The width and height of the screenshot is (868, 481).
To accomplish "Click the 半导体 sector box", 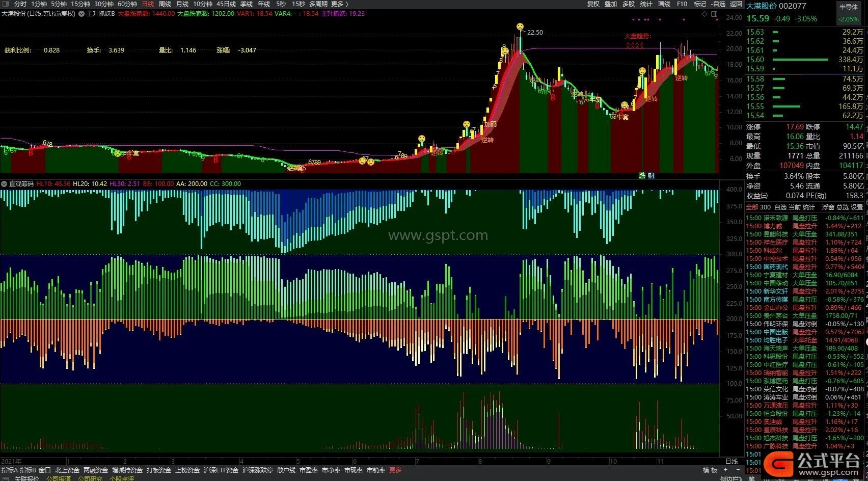I will (x=849, y=13).
